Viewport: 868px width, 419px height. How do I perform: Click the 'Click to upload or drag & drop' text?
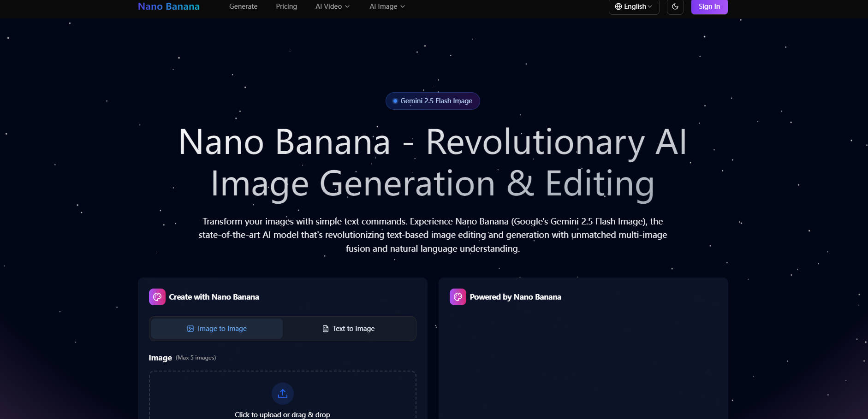click(x=282, y=414)
